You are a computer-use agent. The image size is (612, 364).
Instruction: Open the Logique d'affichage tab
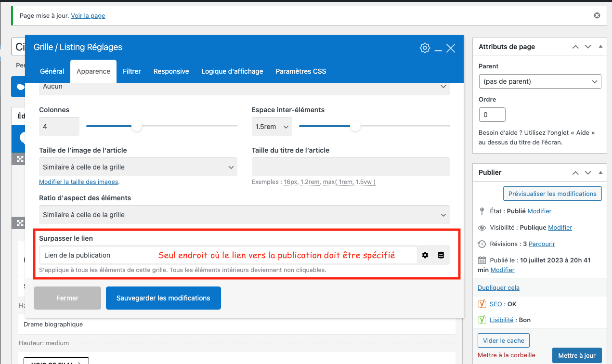(232, 71)
